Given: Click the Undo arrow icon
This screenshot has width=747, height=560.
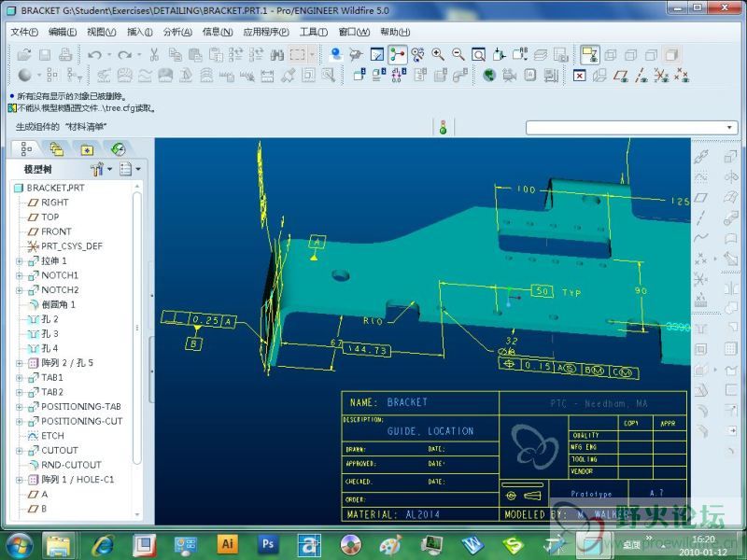Looking at the screenshot, I should pos(94,55).
